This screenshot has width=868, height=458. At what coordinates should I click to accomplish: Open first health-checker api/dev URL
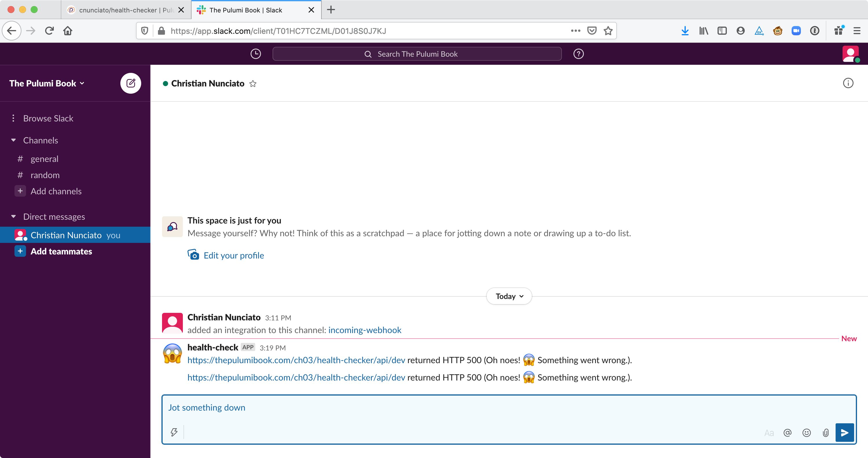coord(296,360)
